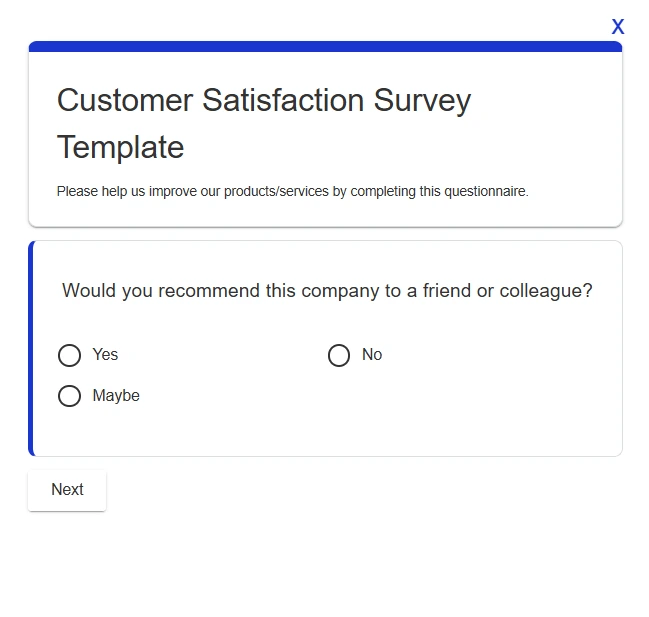Click empty space right of the No option

(500, 355)
